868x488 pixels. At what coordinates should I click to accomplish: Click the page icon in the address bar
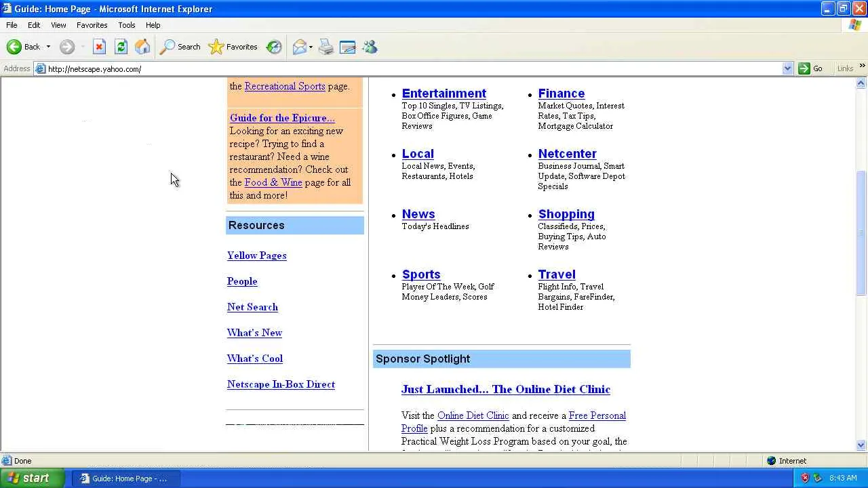tap(41, 68)
